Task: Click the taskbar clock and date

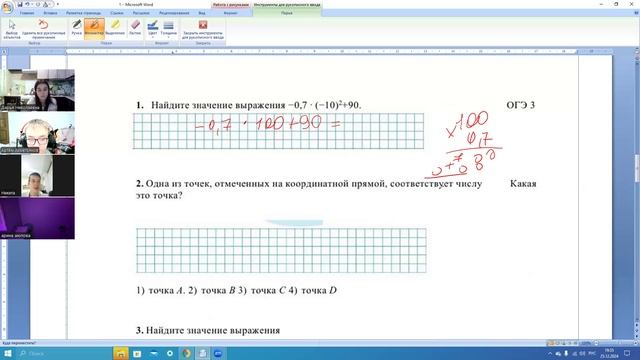Action: (x=609, y=353)
